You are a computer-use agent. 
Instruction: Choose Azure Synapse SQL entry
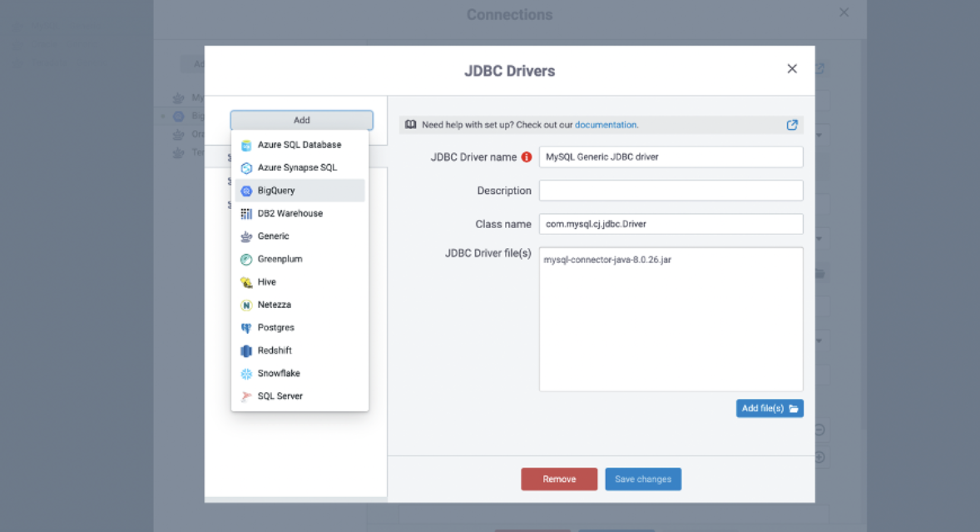click(300, 167)
